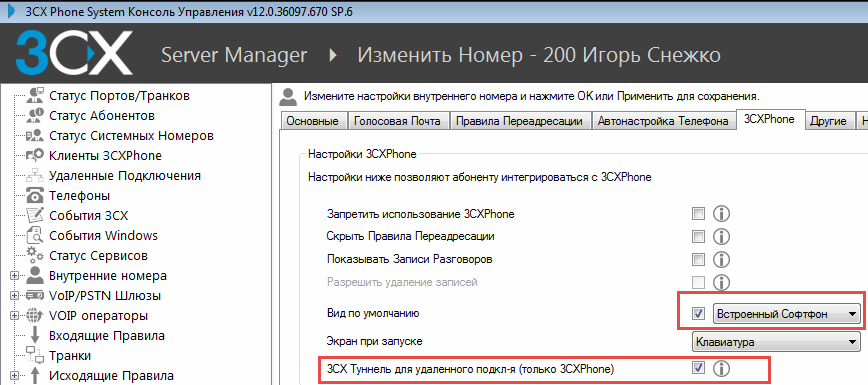
Task: Enable Показывать Записи Разговоров checkbox
Action: point(699,259)
